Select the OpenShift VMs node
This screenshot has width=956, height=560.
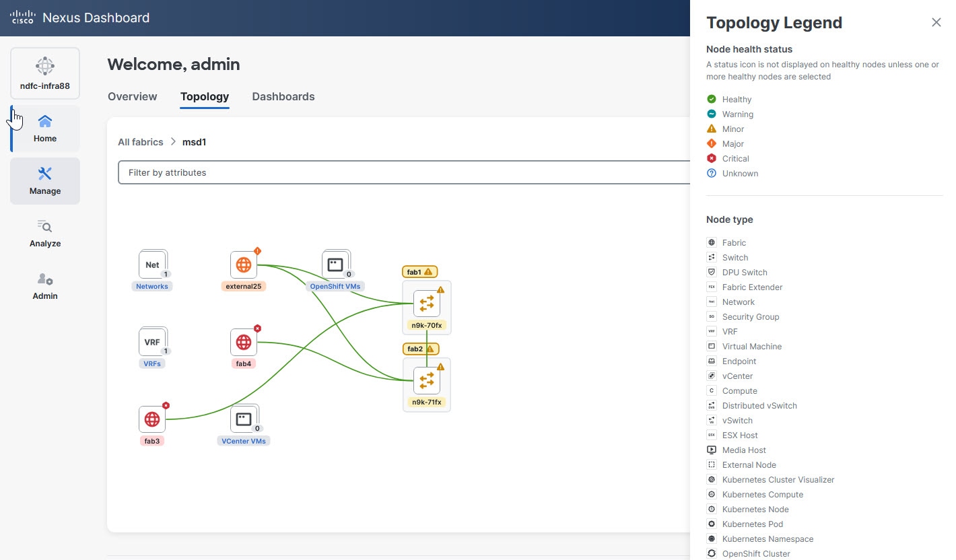[x=335, y=265]
